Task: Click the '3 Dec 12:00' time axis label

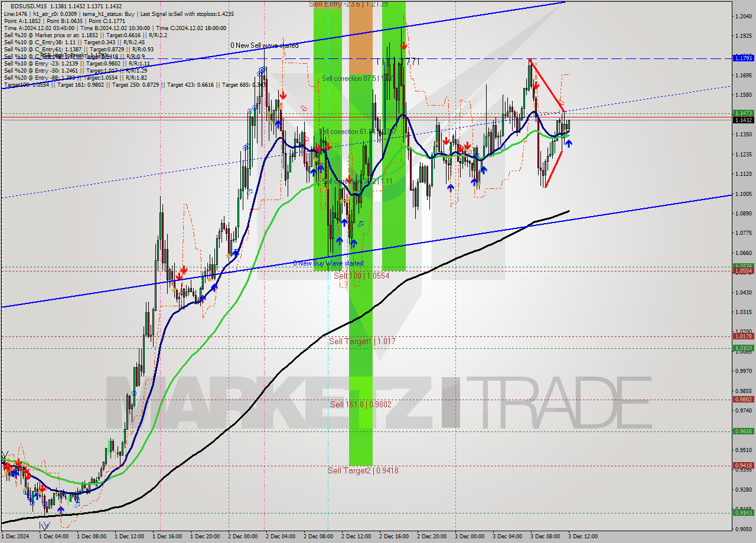Action: [x=583, y=537]
